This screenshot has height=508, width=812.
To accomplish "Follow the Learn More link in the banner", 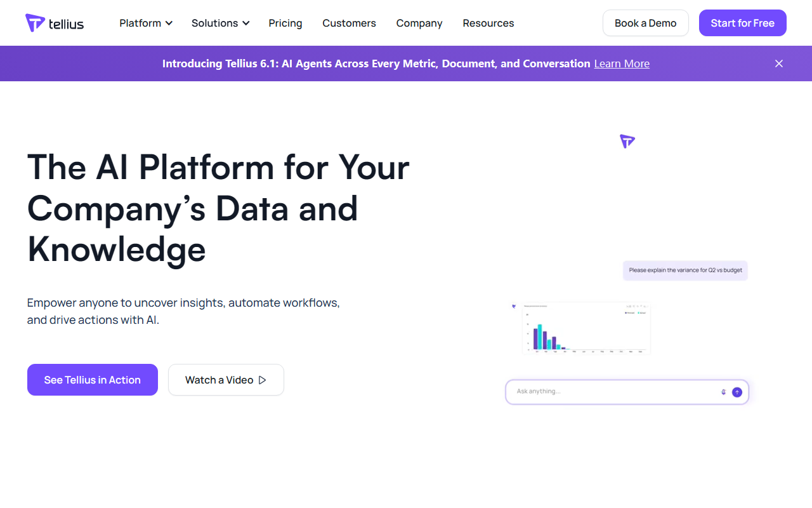I will pos(622,63).
